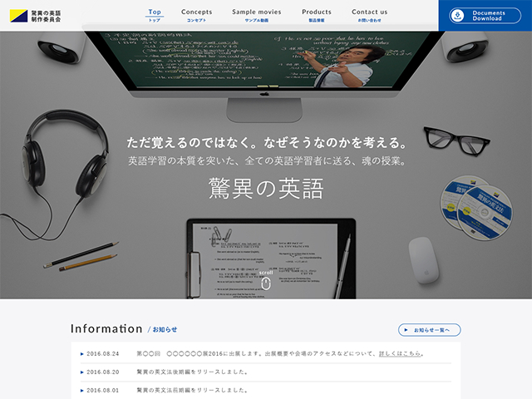The image size is (532, 399).
Task: Go to Sample movies page
Action: [x=257, y=15]
